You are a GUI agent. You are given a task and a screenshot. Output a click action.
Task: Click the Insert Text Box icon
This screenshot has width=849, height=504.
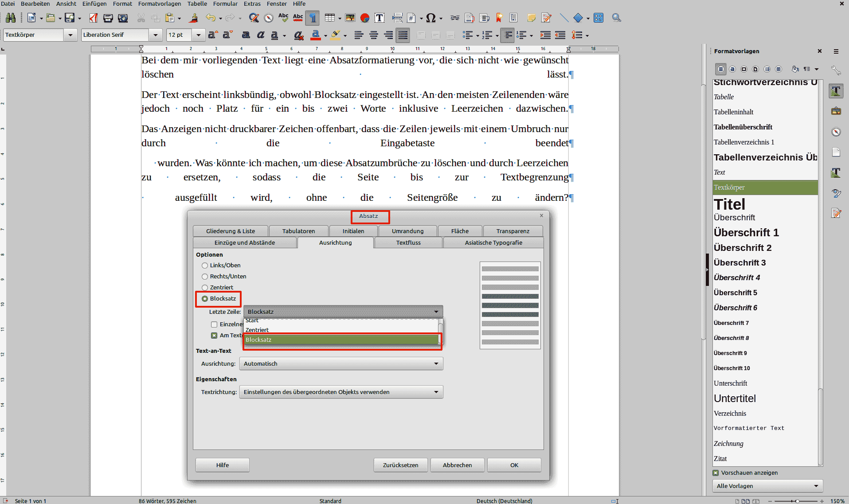pyautogui.click(x=380, y=18)
